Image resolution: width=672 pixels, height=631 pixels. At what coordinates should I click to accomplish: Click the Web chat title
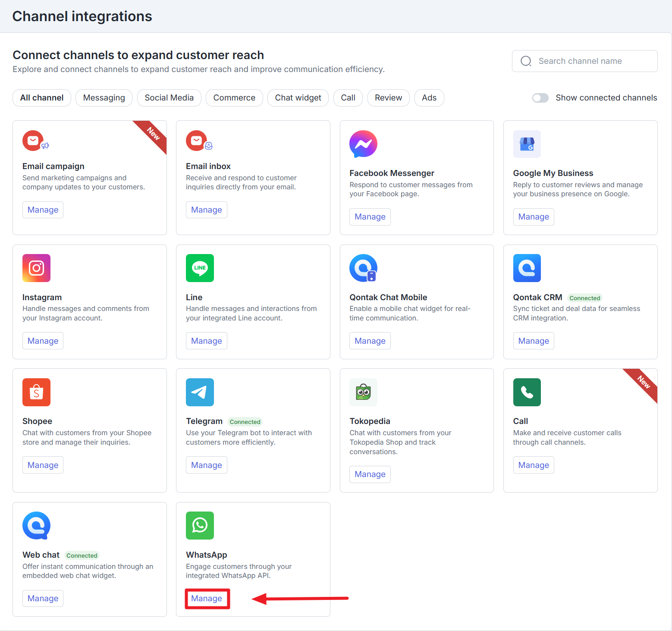(41, 555)
